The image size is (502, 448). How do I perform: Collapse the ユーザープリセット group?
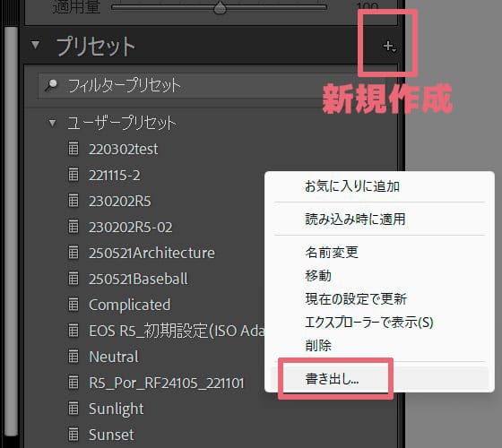coord(52,123)
